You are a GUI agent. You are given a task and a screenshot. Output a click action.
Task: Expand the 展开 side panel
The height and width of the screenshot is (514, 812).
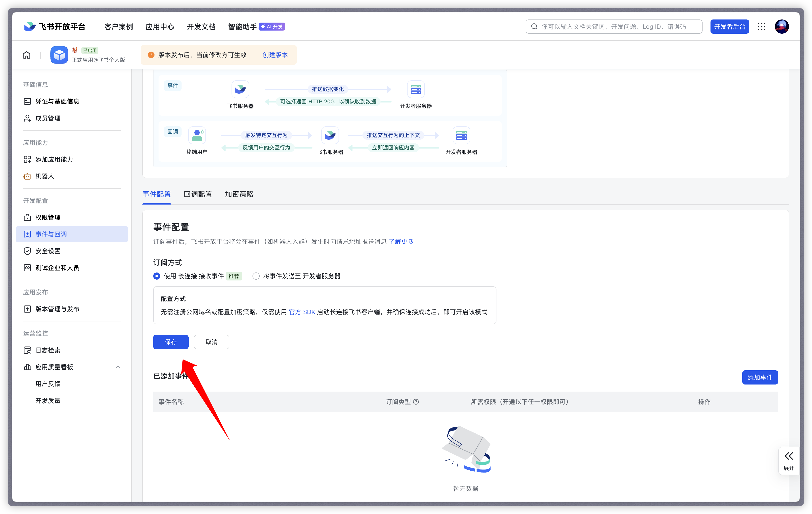788,461
